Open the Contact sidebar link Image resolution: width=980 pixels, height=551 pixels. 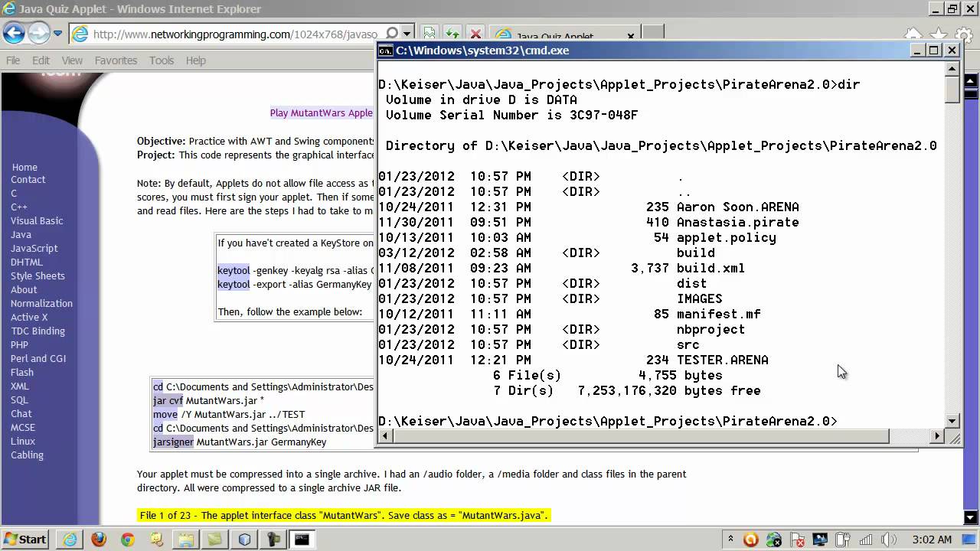tap(28, 179)
